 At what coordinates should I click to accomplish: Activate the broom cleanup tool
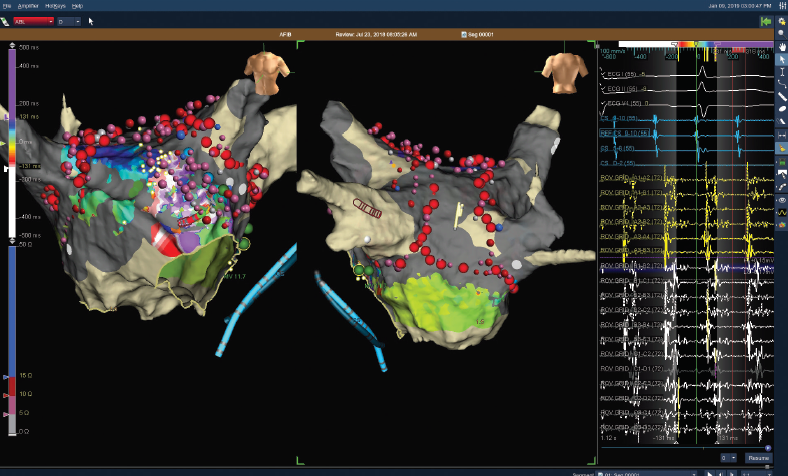[782, 148]
